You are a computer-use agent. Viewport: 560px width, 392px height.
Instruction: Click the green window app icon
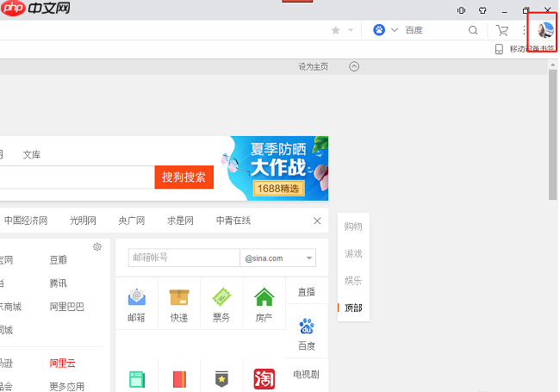(x=137, y=379)
